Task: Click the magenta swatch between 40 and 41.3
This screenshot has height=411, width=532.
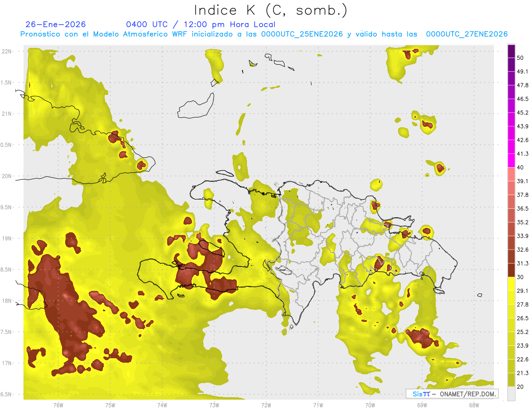Action: click(x=511, y=160)
